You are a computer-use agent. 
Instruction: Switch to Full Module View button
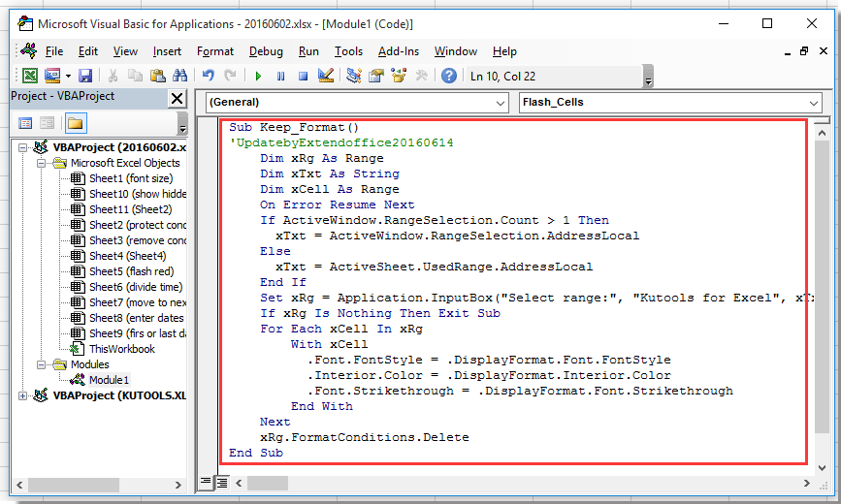coord(221,482)
